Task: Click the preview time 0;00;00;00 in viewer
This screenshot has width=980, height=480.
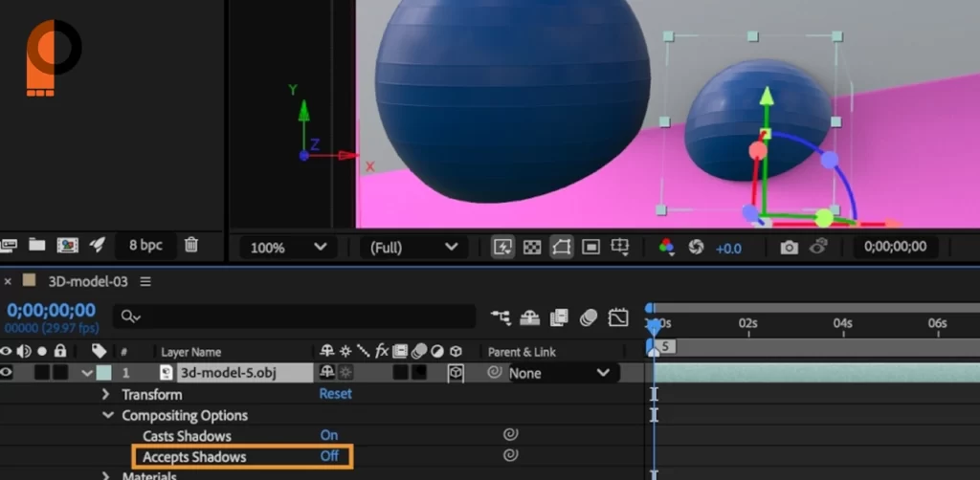Action: coord(895,247)
